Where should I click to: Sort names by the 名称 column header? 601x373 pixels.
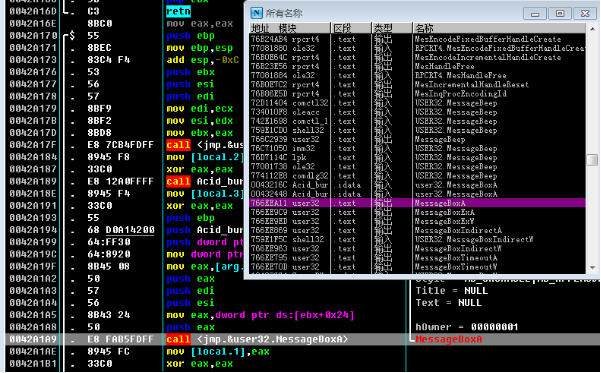click(x=499, y=28)
